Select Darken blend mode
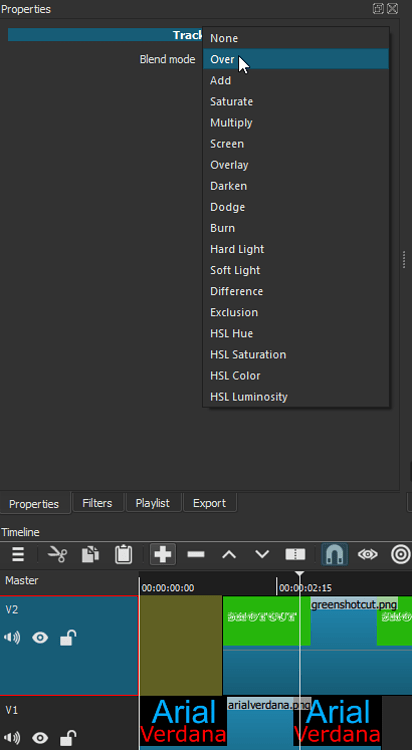This screenshot has height=750, width=412. point(296,186)
